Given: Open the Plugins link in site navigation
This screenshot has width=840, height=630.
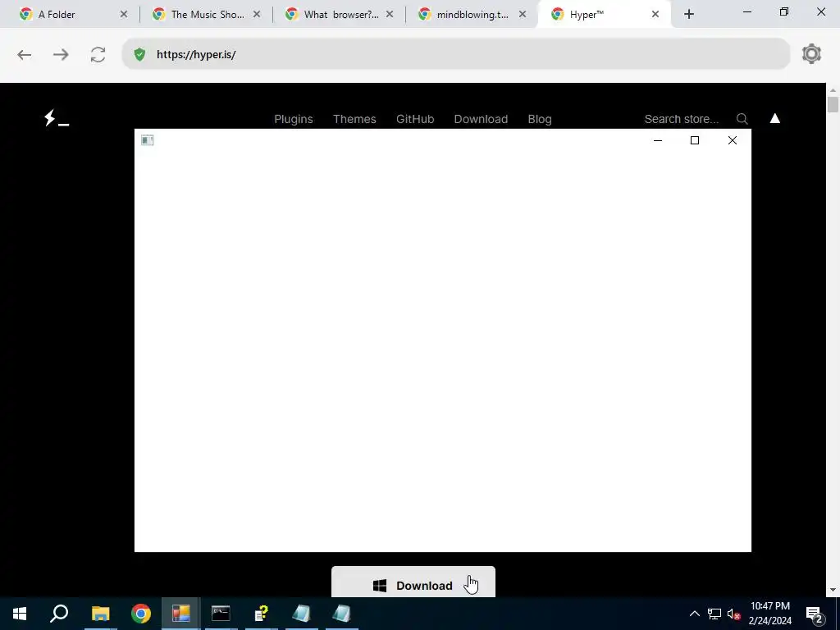Looking at the screenshot, I should click(x=294, y=119).
